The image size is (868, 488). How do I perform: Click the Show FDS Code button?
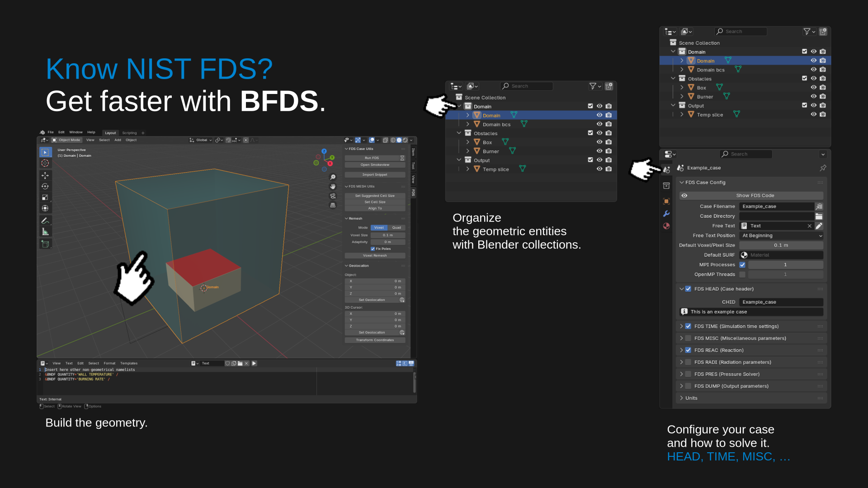(x=751, y=196)
